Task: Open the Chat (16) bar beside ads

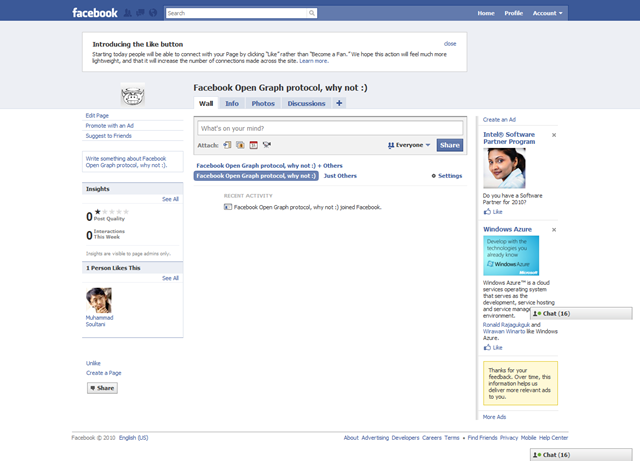Action: 581,314
